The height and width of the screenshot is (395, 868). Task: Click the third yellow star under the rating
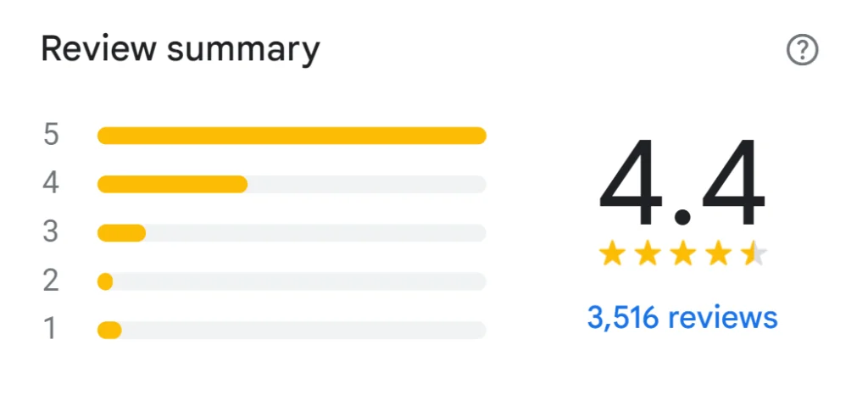pyautogui.click(x=682, y=253)
